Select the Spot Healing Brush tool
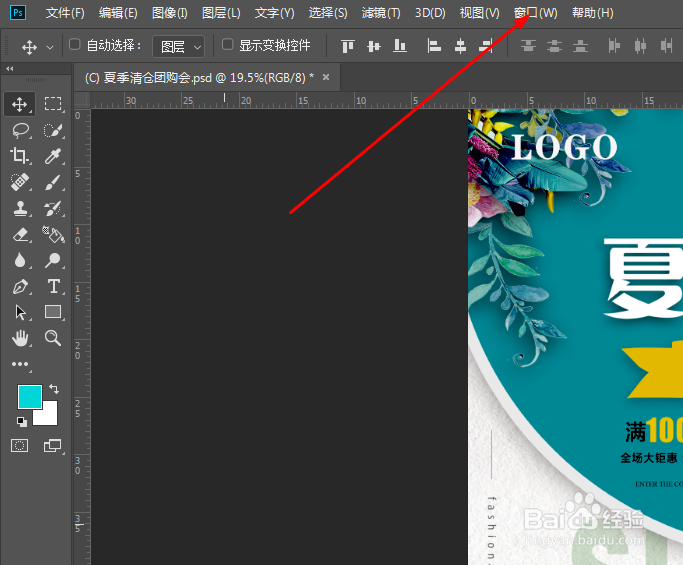 click(x=20, y=182)
